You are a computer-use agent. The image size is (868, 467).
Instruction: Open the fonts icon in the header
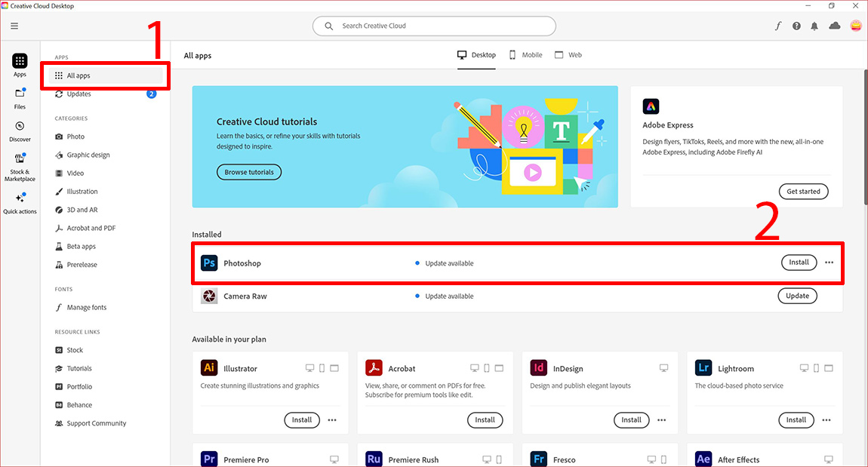(777, 26)
